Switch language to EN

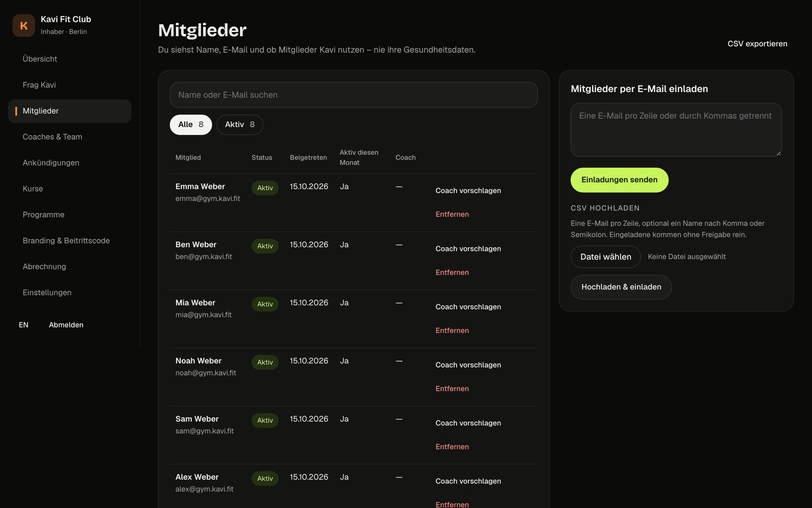(23, 325)
